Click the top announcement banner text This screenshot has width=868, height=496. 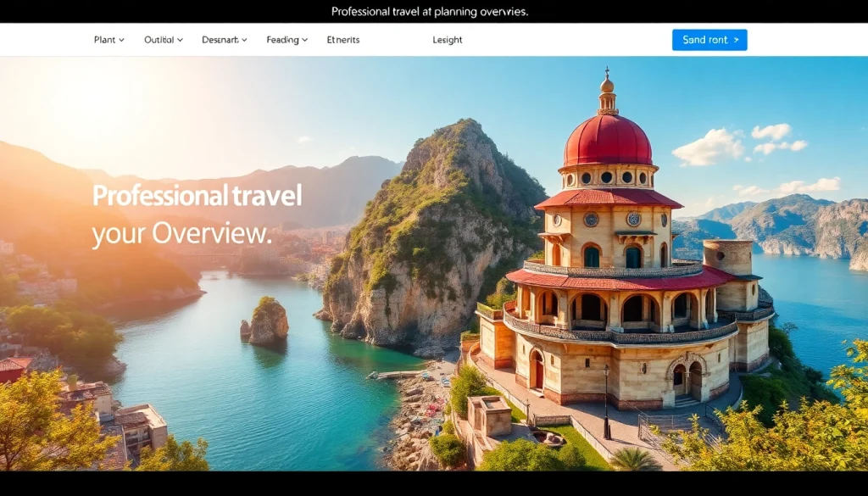click(429, 12)
